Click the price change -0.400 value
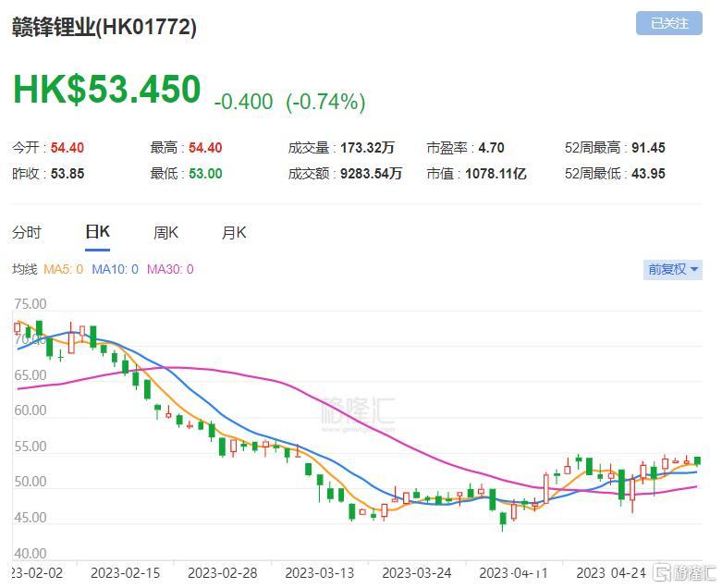This screenshot has width=722, height=588. 243,102
